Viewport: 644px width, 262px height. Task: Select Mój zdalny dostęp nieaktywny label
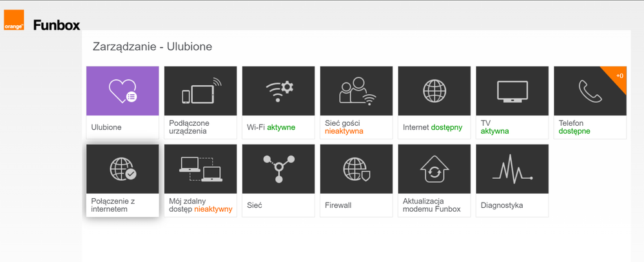click(199, 205)
